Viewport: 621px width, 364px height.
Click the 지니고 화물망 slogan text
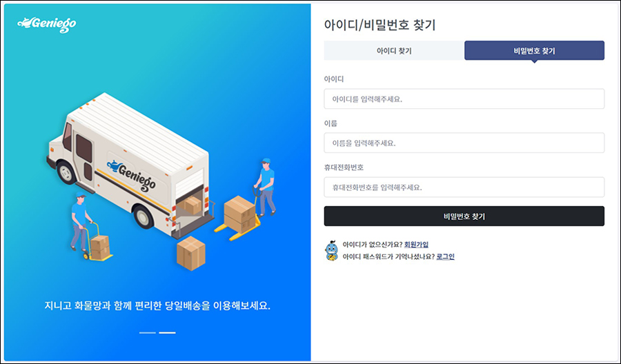157,306
